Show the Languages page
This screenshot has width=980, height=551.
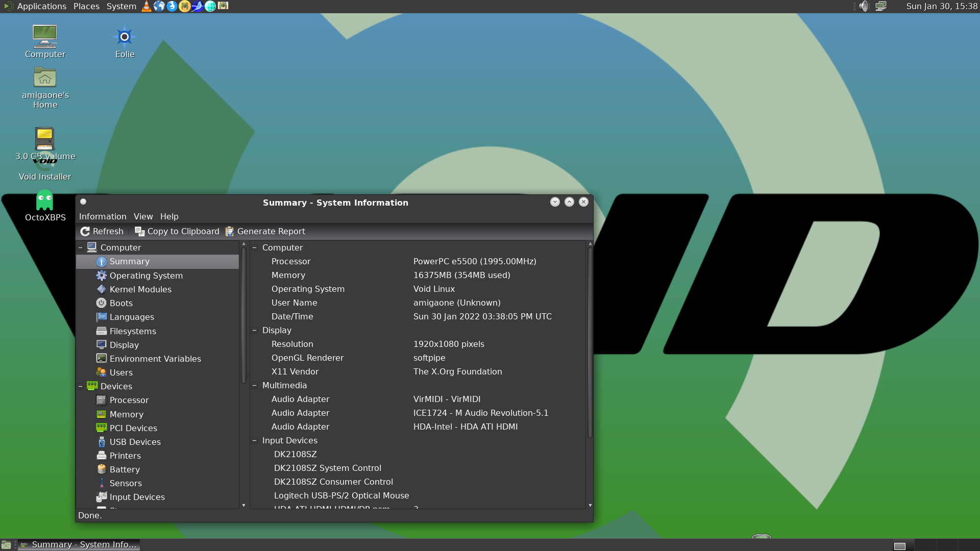(x=157, y=317)
